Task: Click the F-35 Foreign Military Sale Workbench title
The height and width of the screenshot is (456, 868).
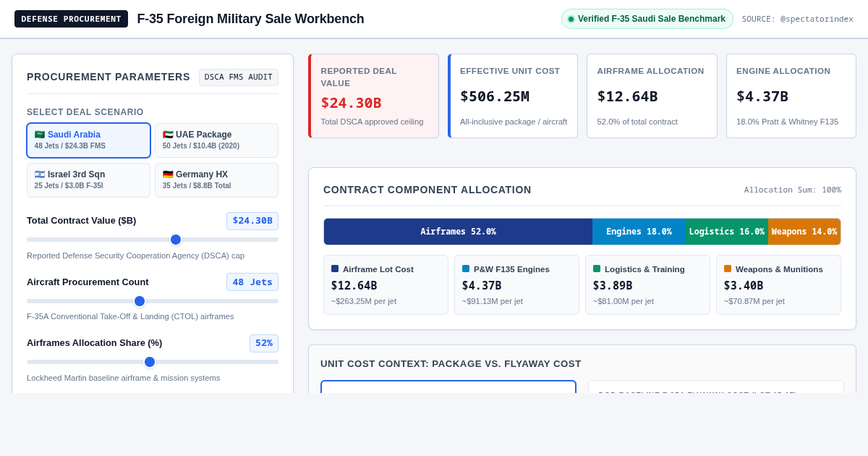Action: 250,19
